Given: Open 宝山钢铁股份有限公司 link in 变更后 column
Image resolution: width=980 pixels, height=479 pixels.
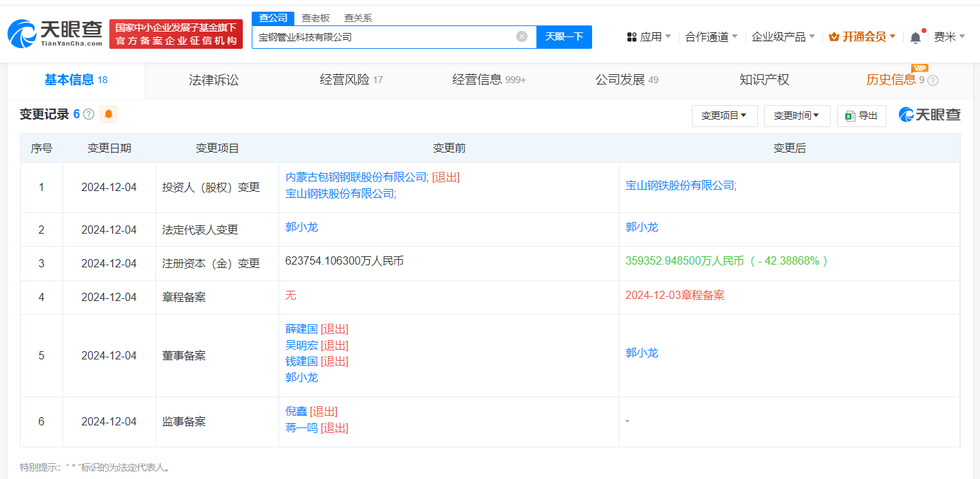Looking at the screenshot, I should click(680, 186).
